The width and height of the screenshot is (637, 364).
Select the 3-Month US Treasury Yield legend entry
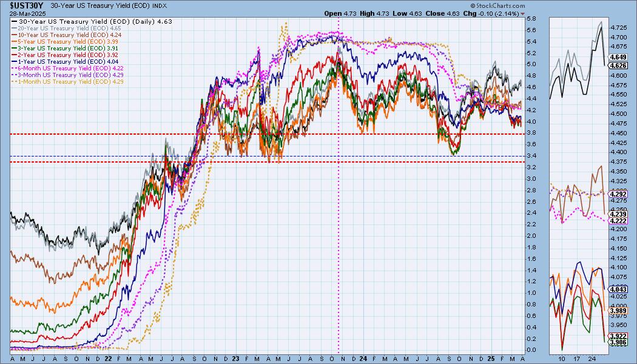pyautogui.click(x=68, y=75)
